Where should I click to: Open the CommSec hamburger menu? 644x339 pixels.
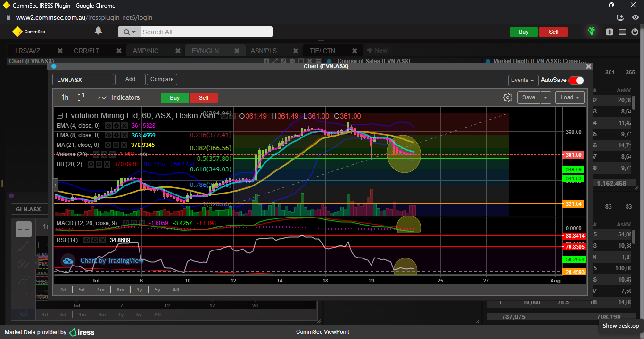[622, 32]
